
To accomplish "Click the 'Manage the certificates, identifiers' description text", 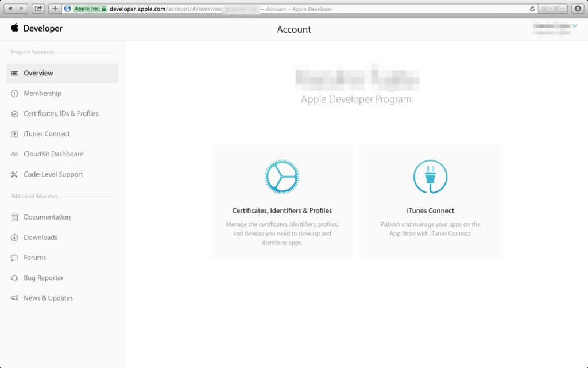I will [282, 233].
